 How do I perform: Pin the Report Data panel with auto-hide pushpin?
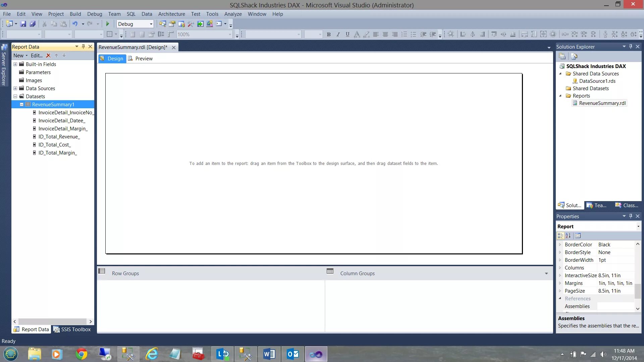coord(83,47)
